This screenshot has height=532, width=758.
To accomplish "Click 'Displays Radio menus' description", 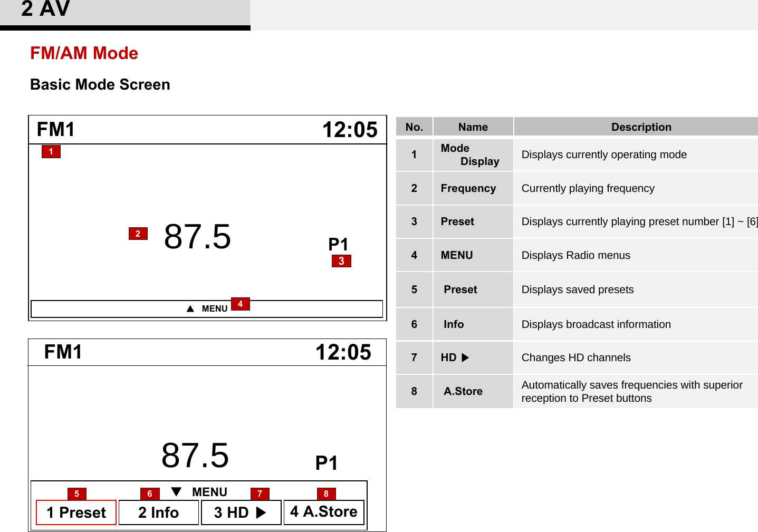I will 575,255.
